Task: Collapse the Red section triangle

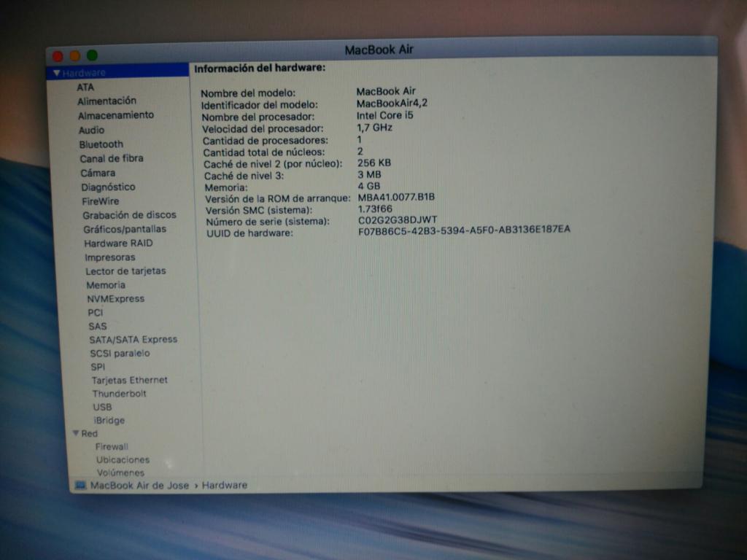Action: pyautogui.click(x=76, y=433)
